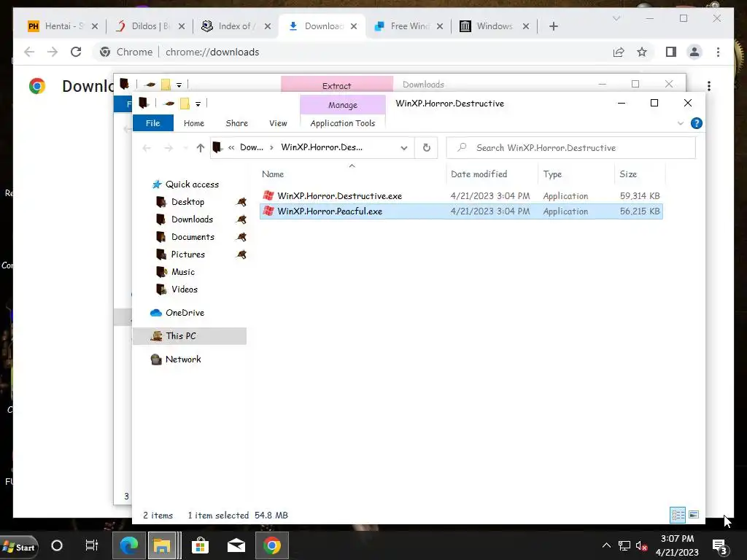Open OneDrive in navigation pane
This screenshot has width=747, height=560.
coord(185,313)
